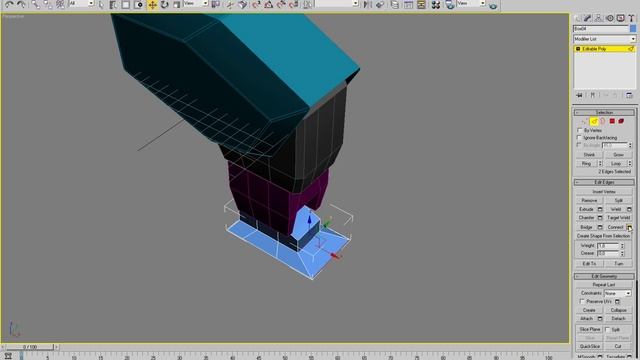
Task: Activate the Select and Manipulate tool
Action: (230, 4)
